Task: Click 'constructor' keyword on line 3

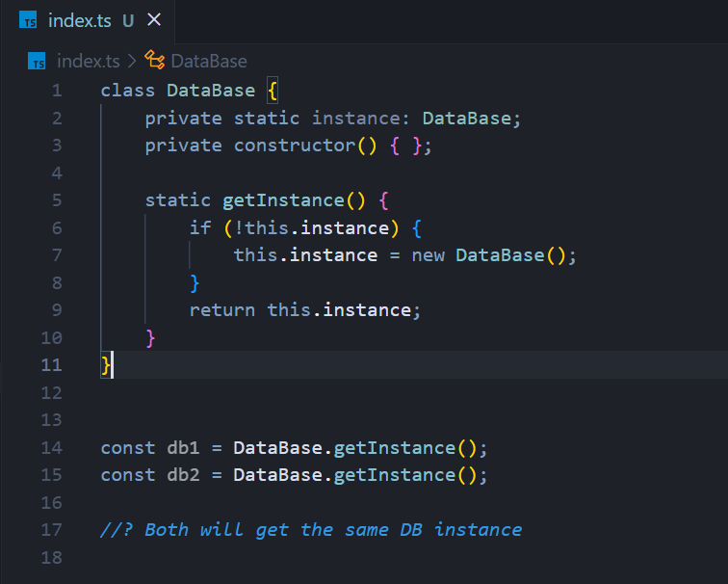Action: (295, 146)
